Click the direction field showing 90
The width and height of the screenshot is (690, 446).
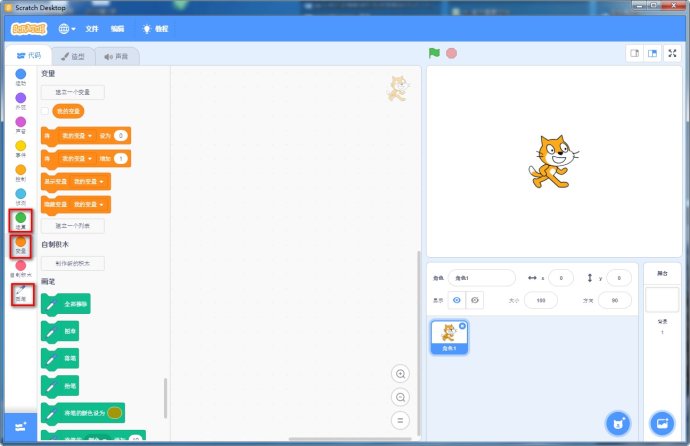(x=615, y=300)
